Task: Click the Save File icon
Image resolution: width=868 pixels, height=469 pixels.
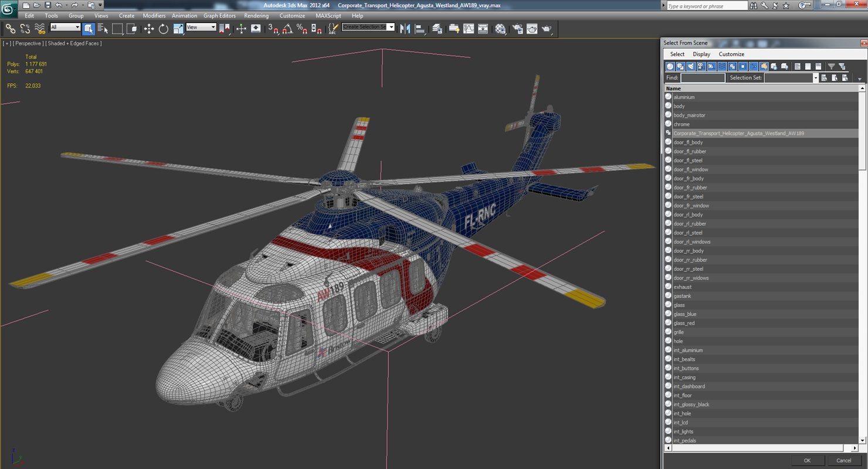Action: point(48,5)
